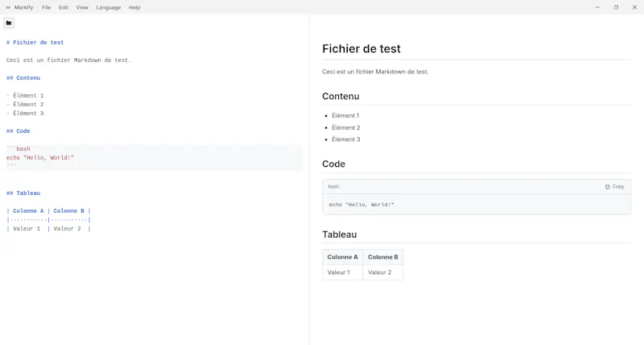This screenshot has height=345, width=644.
Task: Click the preview paragraph 'Ceci est un fichier Markdown de test.'
Action: 375,72
